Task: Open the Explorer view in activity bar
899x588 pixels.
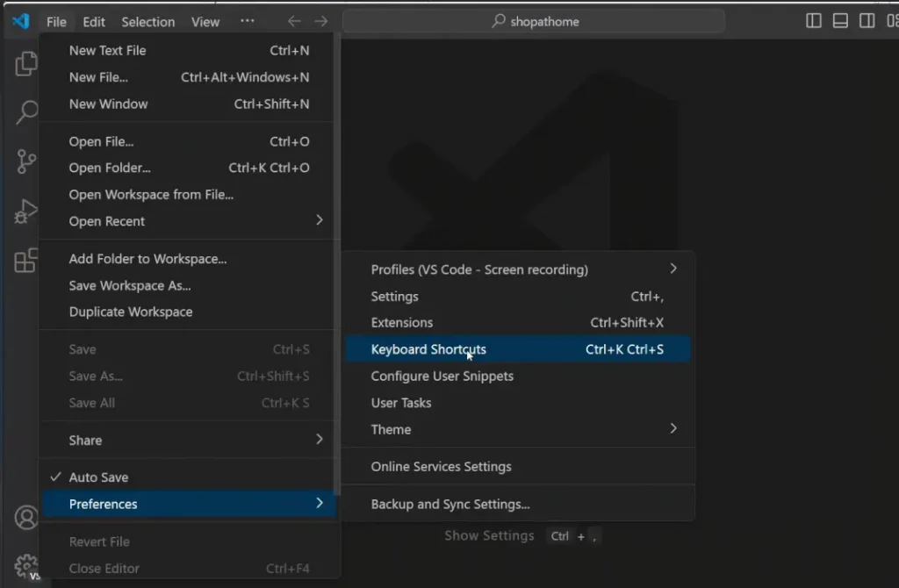Action: pyautogui.click(x=26, y=63)
